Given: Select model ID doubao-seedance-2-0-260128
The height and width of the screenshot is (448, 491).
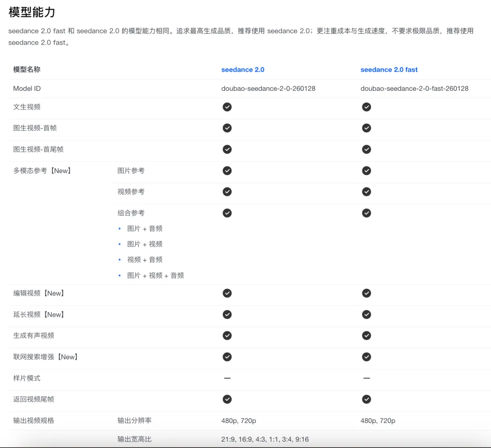Looking at the screenshot, I should tap(268, 89).
